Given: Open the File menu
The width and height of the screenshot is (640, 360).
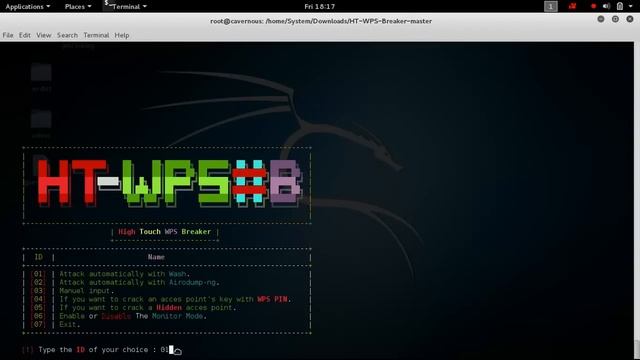Looking at the screenshot, I should (8, 35).
